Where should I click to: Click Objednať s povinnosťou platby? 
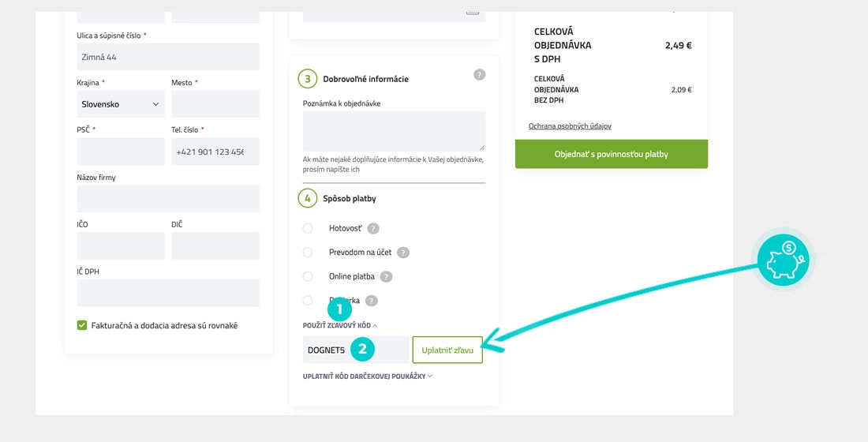coord(611,154)
